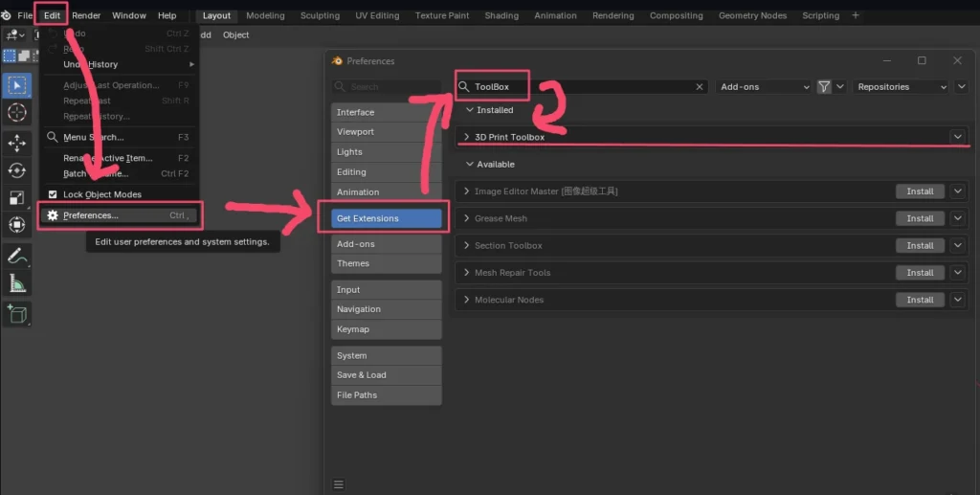980x495 pixels.
Task: Open the Themes preferences section
Action: pos(387,263)
